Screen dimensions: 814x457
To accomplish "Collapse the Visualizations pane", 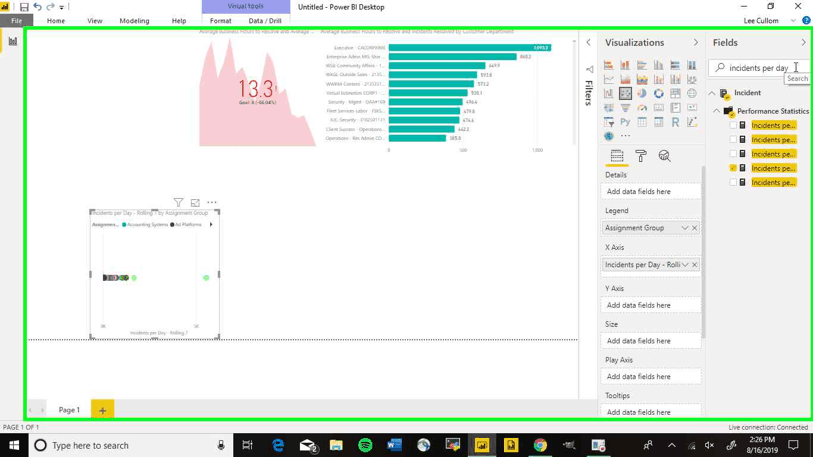I will tap(696, 43).
